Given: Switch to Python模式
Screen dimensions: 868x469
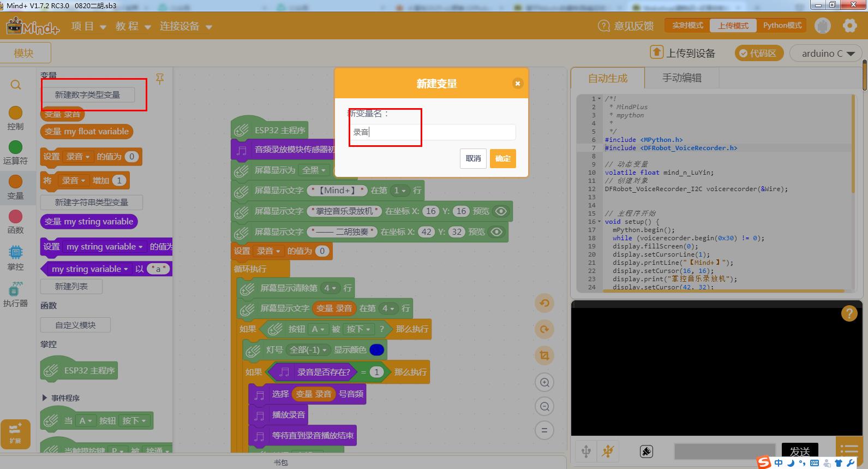Looking at the screenshot, I should click(x=782, y=26).
